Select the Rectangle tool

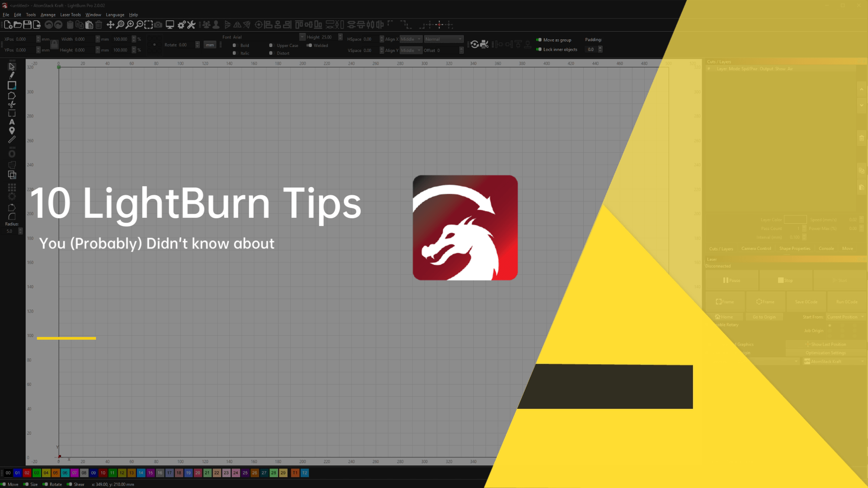12,85
